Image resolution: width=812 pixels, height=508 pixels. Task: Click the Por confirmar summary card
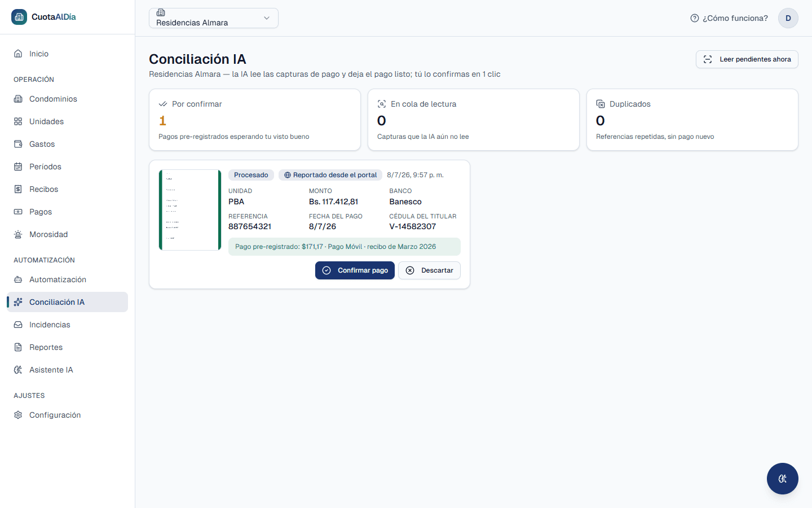point(255,120)
